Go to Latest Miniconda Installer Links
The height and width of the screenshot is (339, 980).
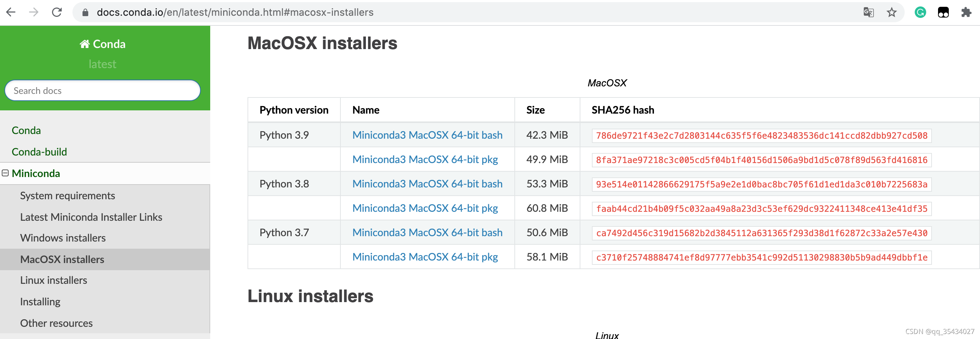coord(91,217)
